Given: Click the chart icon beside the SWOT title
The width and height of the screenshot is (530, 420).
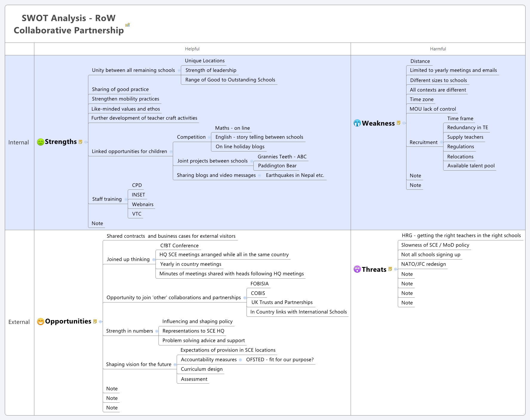Looking at the screenshot, I should pyautogui.click(x=128, y=25).
